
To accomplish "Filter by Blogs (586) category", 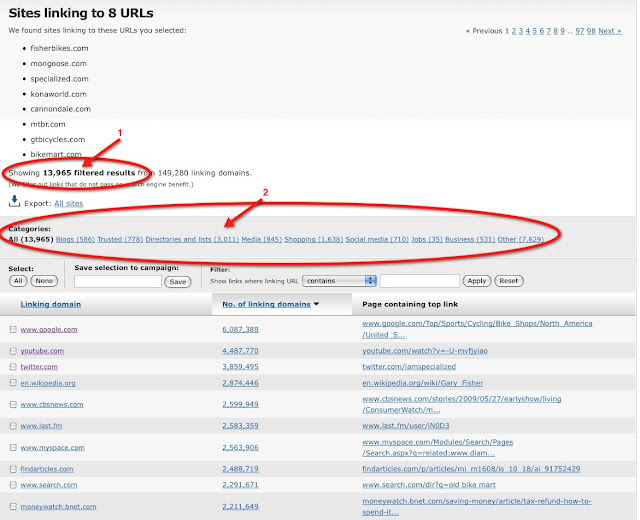I will tap(75, 239).
